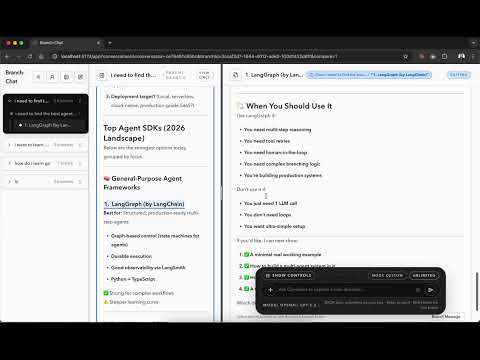Screen dimensions: 480x360
Task: Click the Branch Message button
Action: point(446,316)
